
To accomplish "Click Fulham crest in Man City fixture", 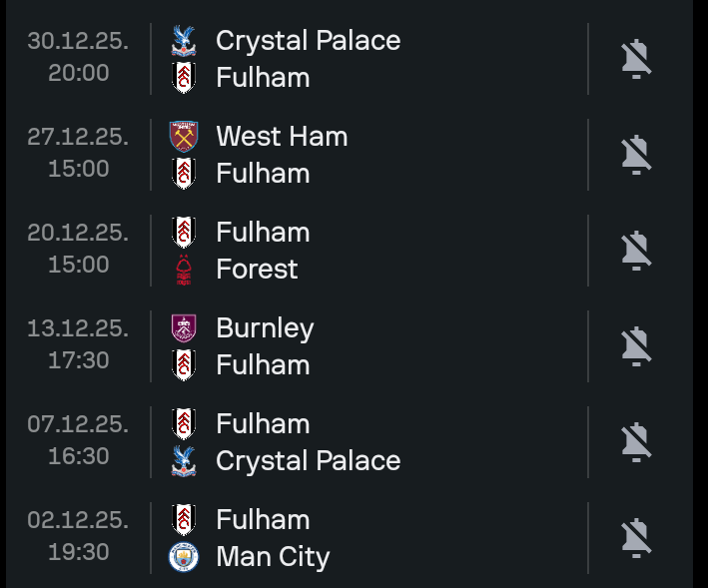I will (x=184, y=520).
